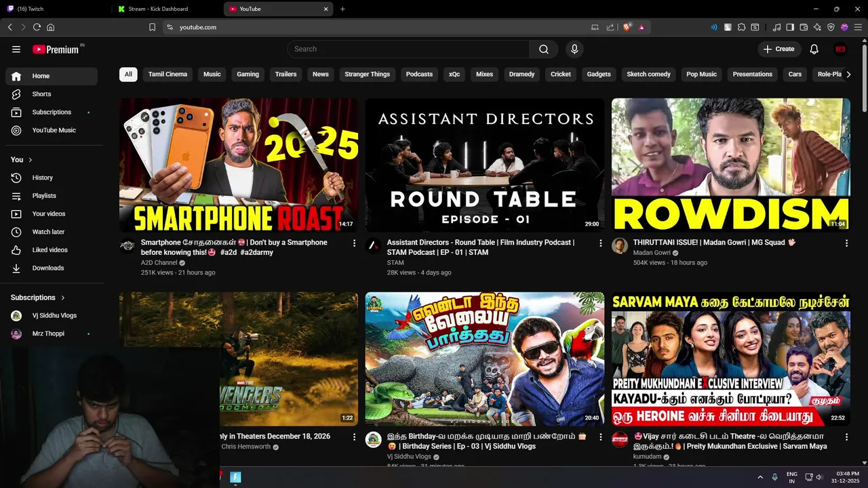The width and height of the screenshot is (868, 488).
Task: Open the Brave Wallet icon
Action: click(x=804, y=27)
